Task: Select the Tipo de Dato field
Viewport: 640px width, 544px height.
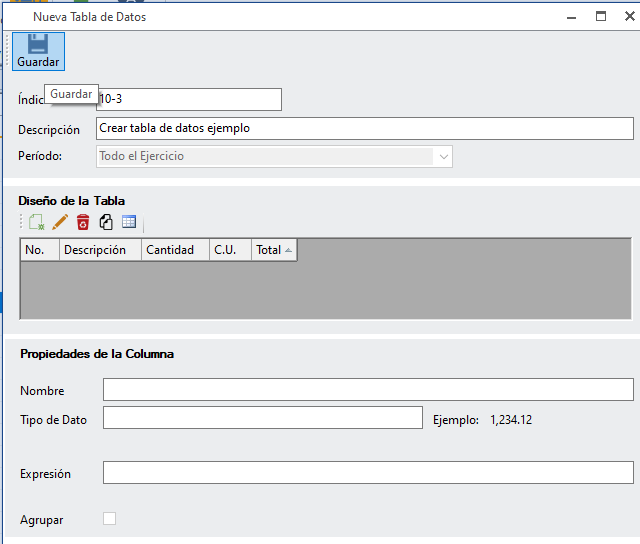Action: pos(263,417)
